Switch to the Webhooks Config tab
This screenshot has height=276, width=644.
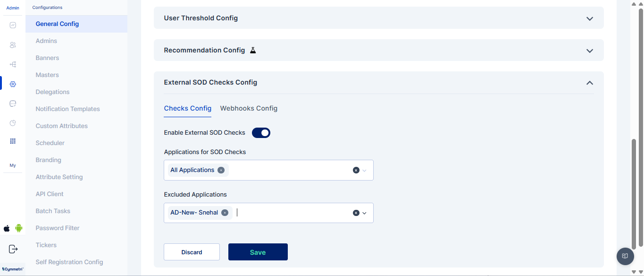(x=249, y=108)
